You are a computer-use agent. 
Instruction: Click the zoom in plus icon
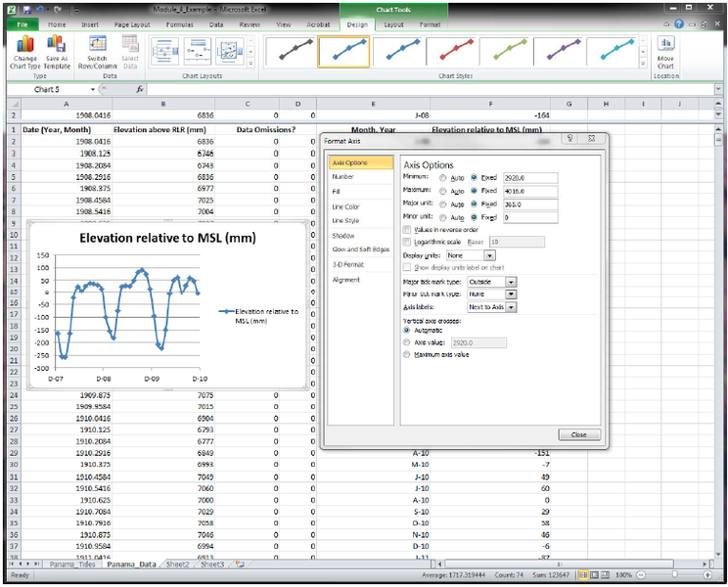708,575
